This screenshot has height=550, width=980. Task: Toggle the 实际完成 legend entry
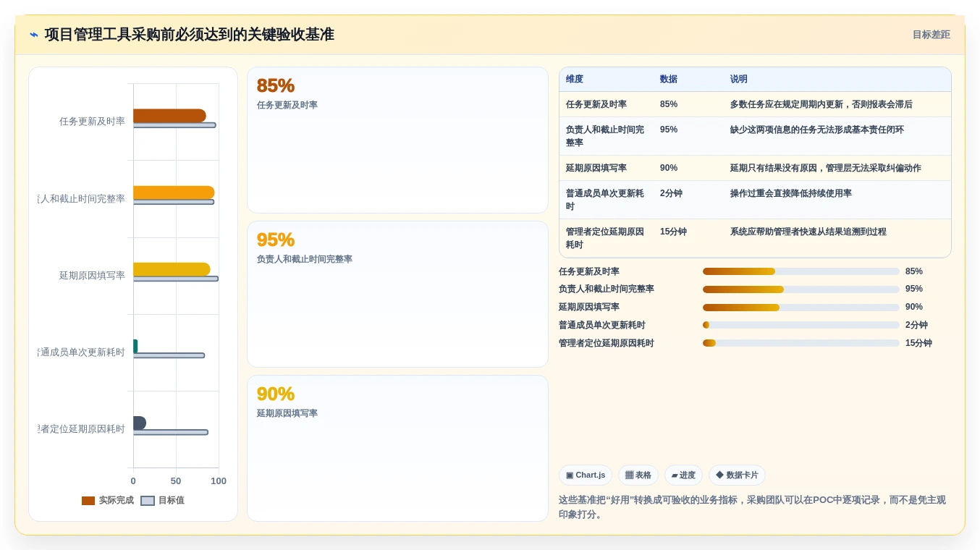coord(108,500)
